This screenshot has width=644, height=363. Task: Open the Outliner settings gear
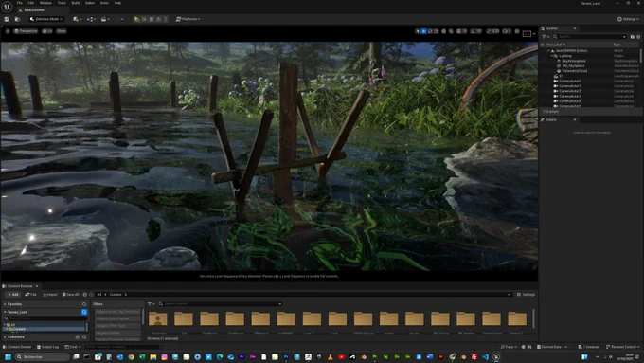point(638,37)
